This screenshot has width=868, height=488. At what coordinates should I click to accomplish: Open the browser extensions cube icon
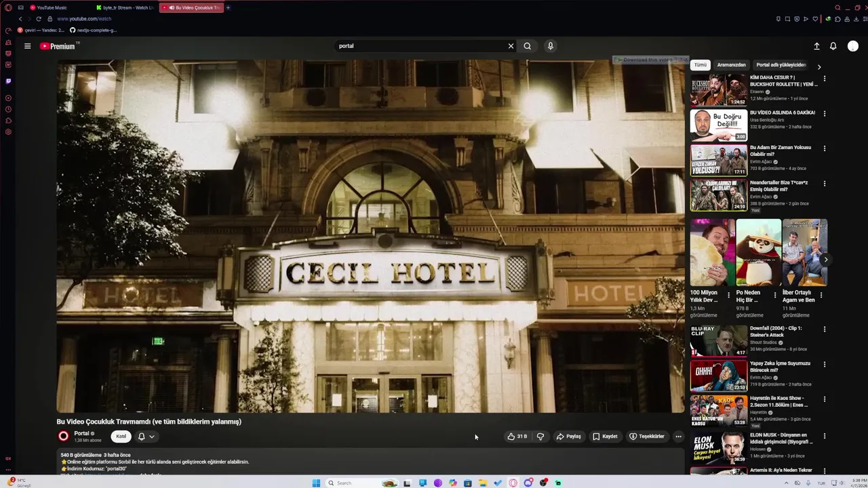(x=837, y=19)
